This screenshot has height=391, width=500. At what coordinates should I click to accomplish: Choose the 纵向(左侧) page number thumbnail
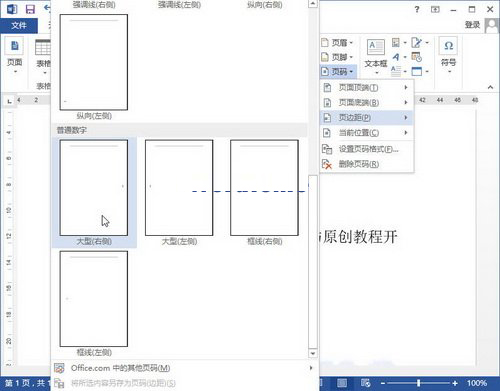[x=94, y=62]
